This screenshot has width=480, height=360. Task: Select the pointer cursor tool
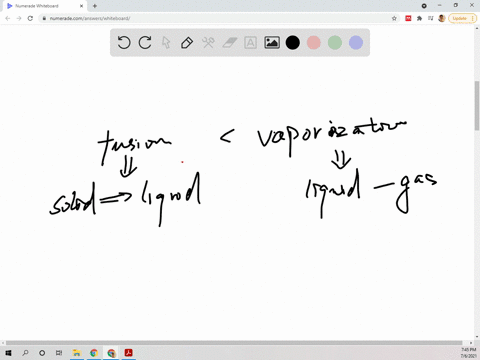tap(166, 43)
